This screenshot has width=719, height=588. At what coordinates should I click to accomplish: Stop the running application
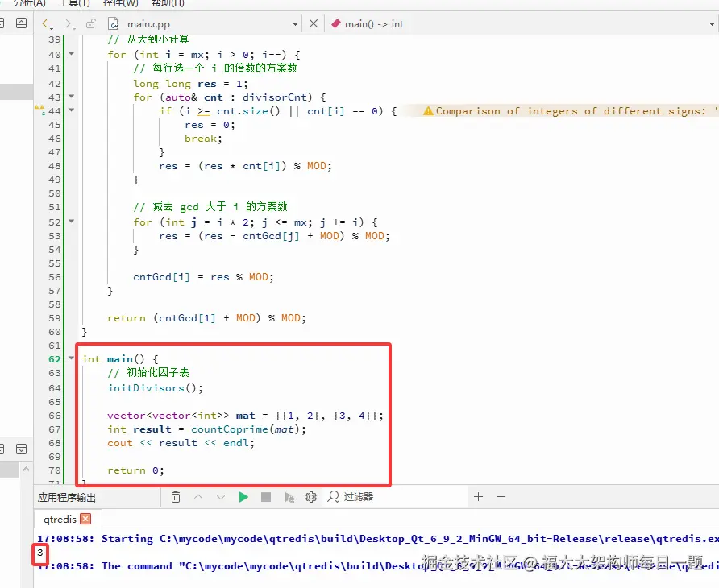point(266,497)
